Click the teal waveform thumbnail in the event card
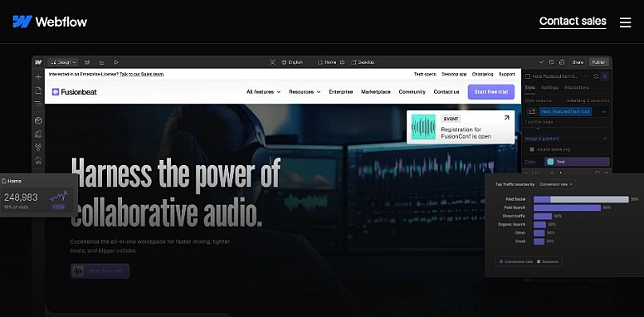 (x=423, y=127)
